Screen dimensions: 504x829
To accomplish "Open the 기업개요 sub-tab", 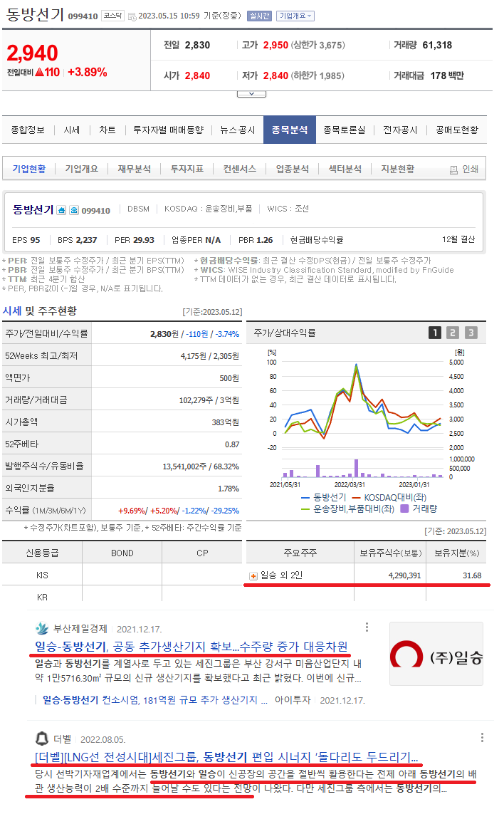I will click(x=81, y=169).
